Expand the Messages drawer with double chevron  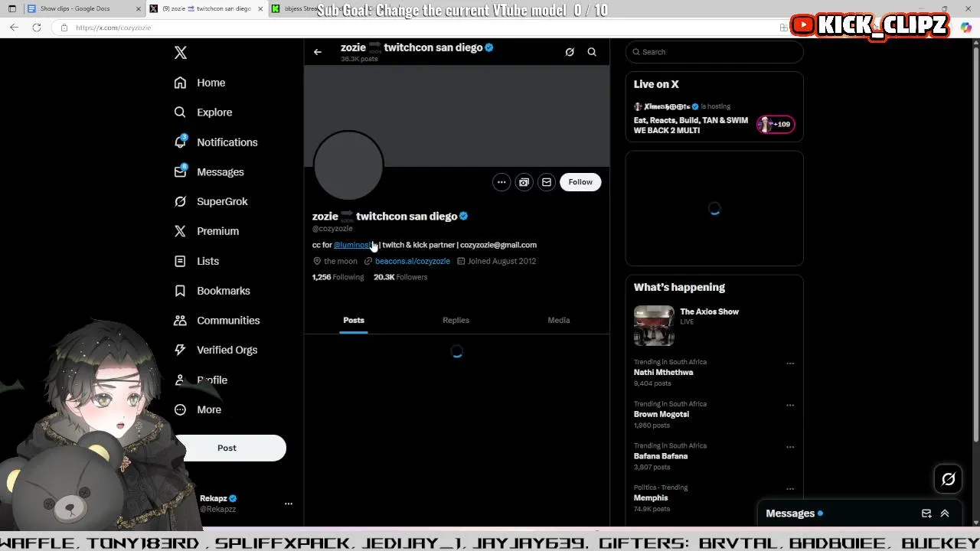click(945, 514)
